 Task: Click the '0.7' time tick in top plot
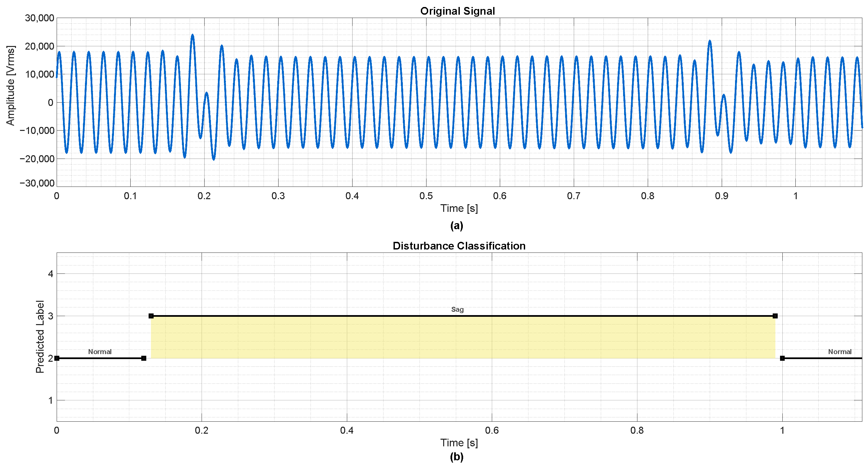point(573,196)
